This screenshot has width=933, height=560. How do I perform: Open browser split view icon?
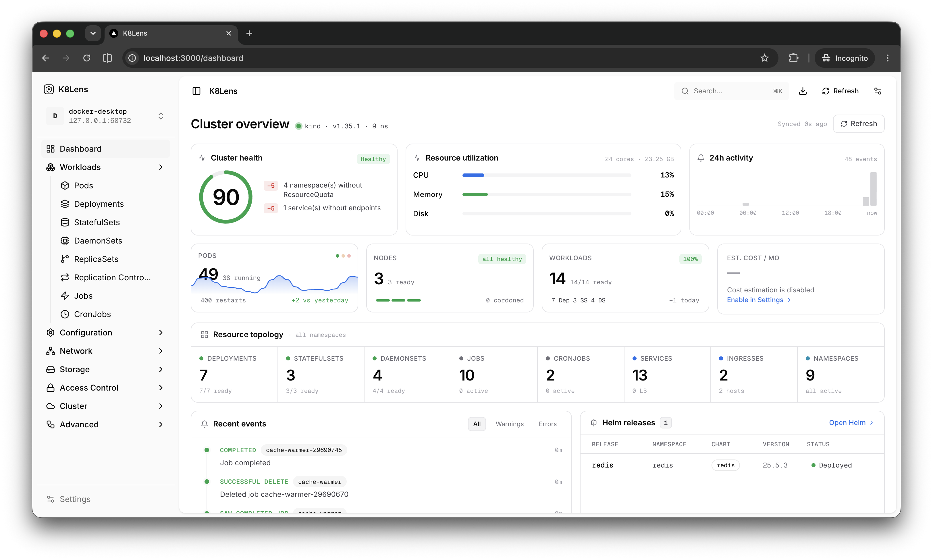[107, 58]
